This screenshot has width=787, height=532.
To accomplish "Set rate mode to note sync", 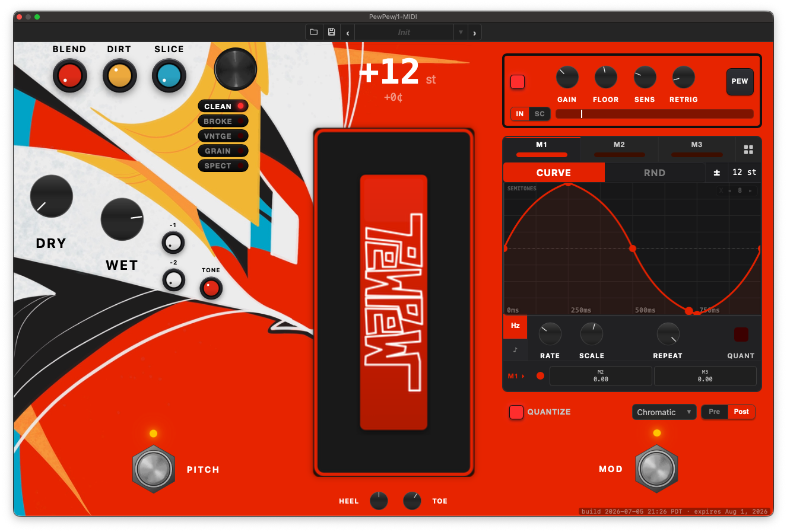I will coord(515,350).
